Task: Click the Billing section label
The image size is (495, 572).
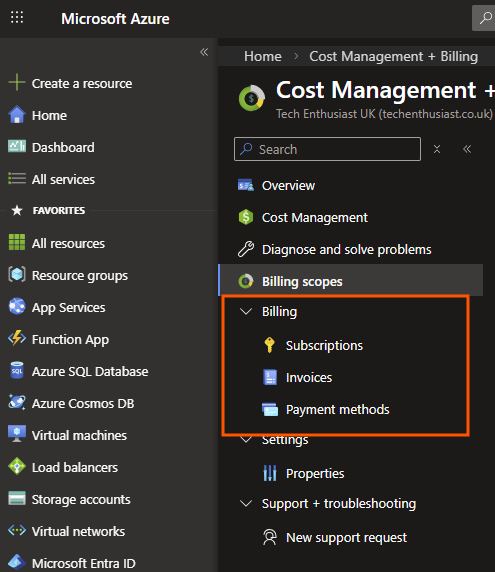Action: pyautogui.click(x=279, y=312)
